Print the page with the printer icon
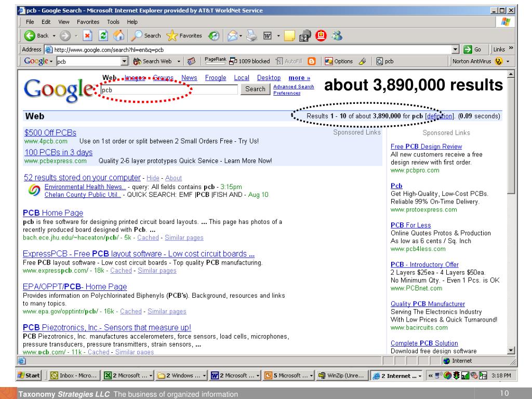Screen dimensions: 532x399 tap(252, 36)
